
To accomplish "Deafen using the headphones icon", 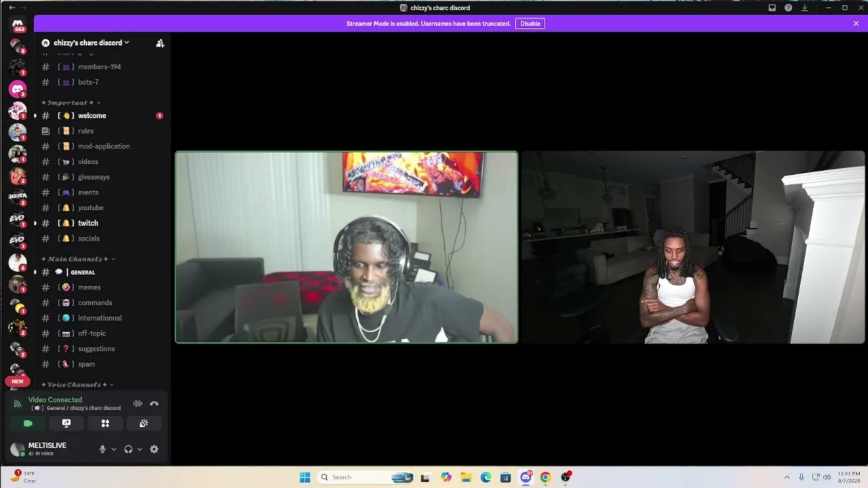I will pos(128,449).
